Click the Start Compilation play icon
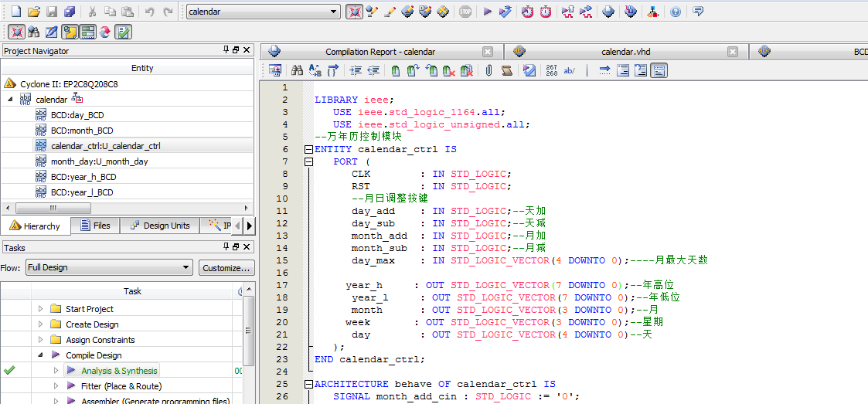Viewport: 868px width, 404px height. (487, 12)
